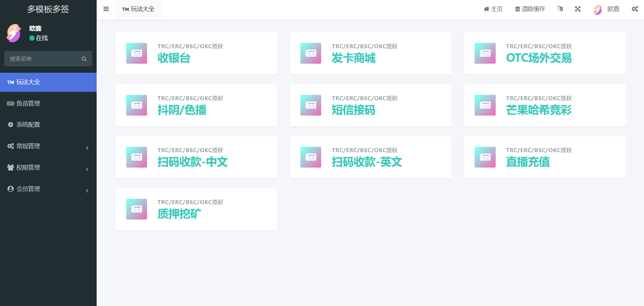This screenshot has width=644, height=306.
Task: Click the 质押挖矿 card icon
Action: 137,209
